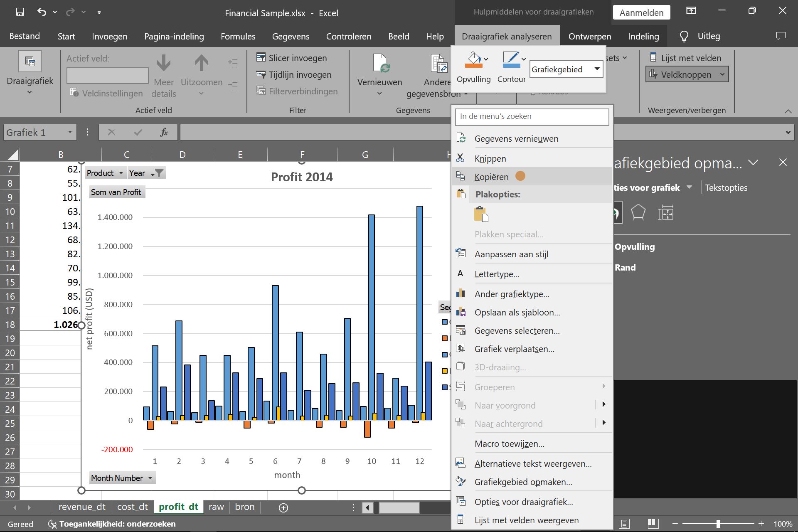Click the Uitleg lightbulb icon

pos(684,37)
